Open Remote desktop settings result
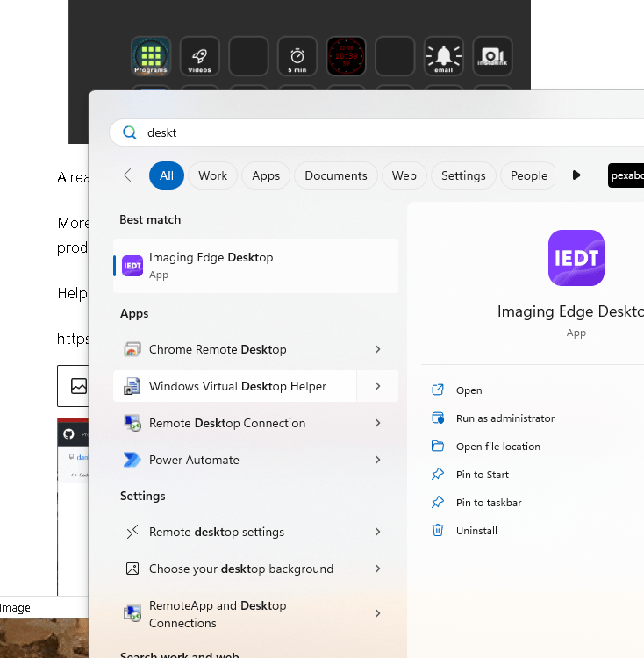Image resolution: width=644 pixels, height=658 pixels. point(235,532)
